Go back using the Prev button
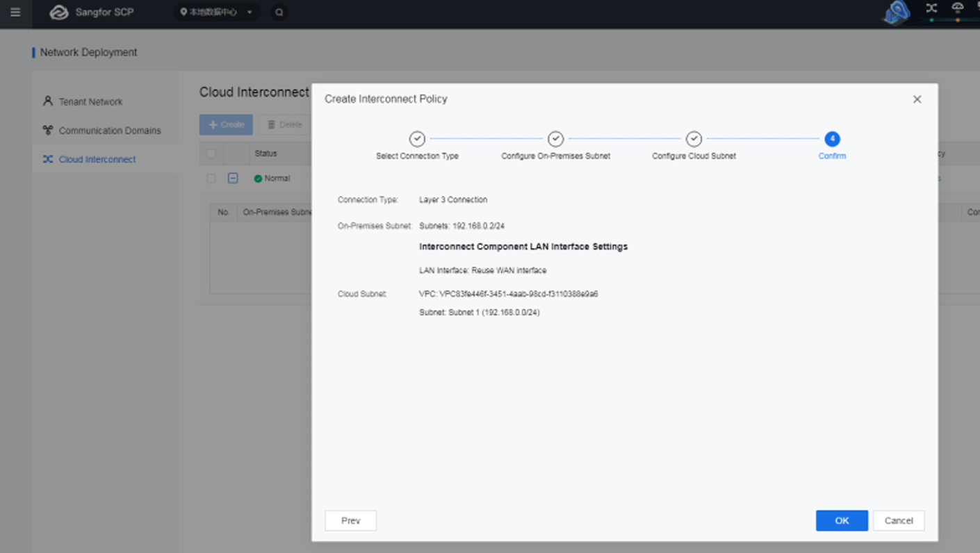This screenshot has width=980, height=553. (x=350, y=520)
